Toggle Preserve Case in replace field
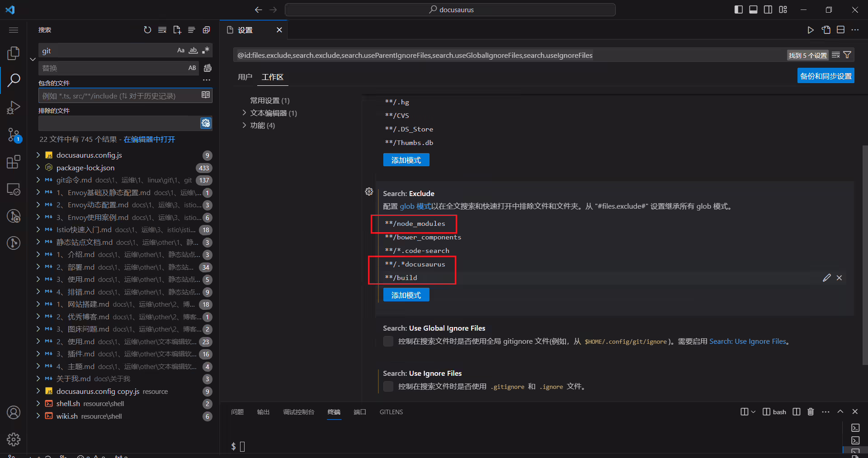This screenshot has height=458, width=868. 192,68
